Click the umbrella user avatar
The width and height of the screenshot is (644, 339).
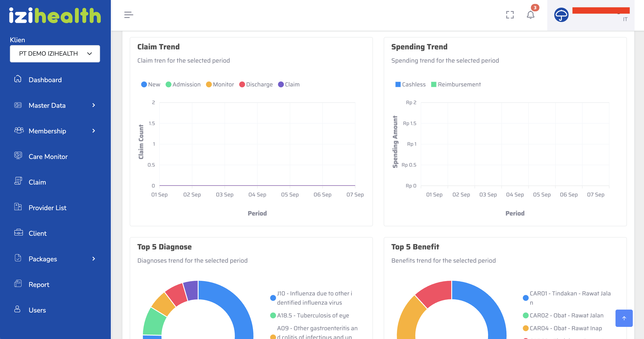click(x=561, y=15)
